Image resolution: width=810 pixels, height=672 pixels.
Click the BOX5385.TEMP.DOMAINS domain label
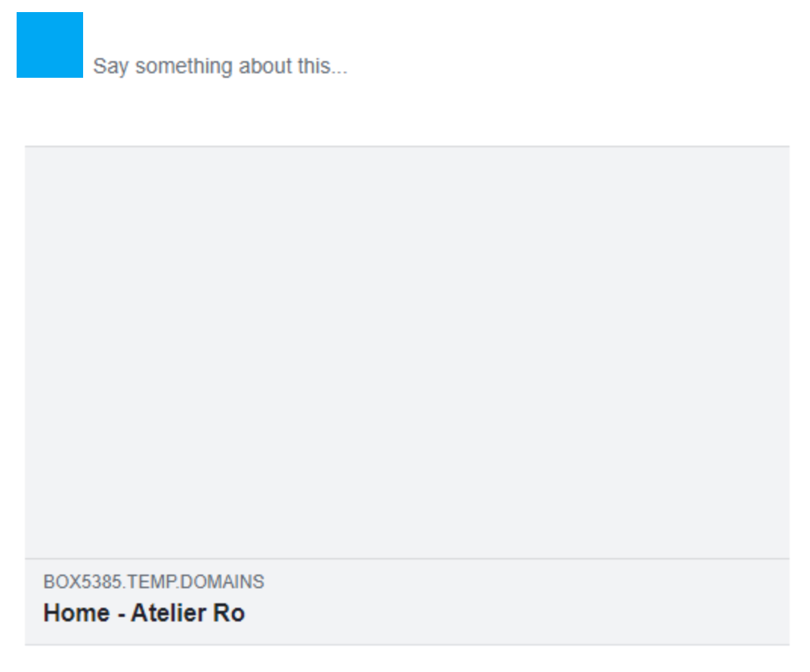click(153, 582)
